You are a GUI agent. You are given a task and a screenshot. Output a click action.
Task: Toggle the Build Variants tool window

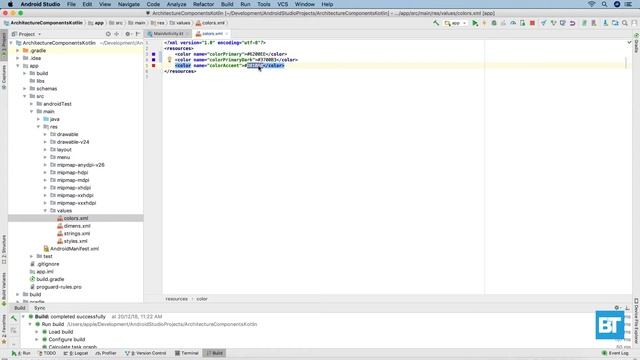(x=4, y=289)
